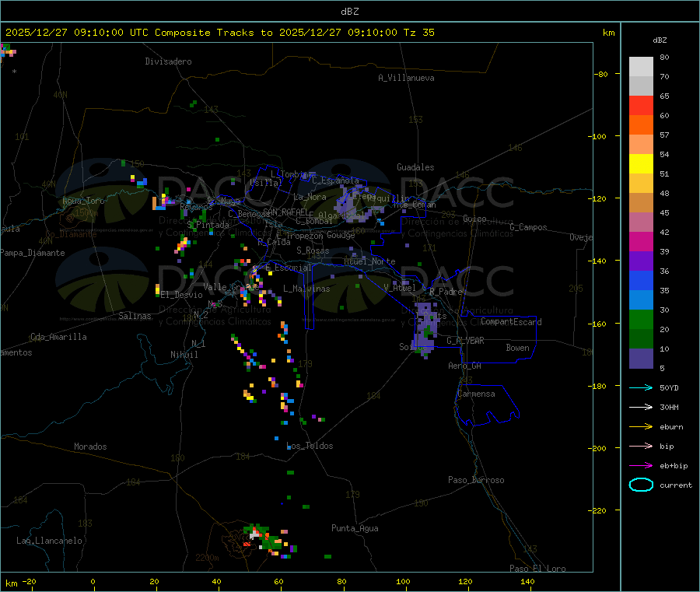Image resolution: width=700 pixels, height=592 pixels.
Task: Click the magenta 39–42 dBZ swatch
Action: 641,241
